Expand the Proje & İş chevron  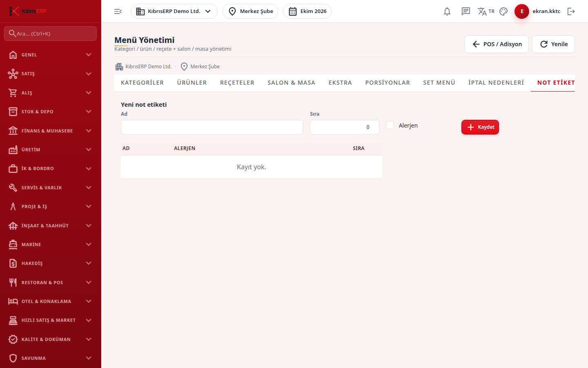89,206
